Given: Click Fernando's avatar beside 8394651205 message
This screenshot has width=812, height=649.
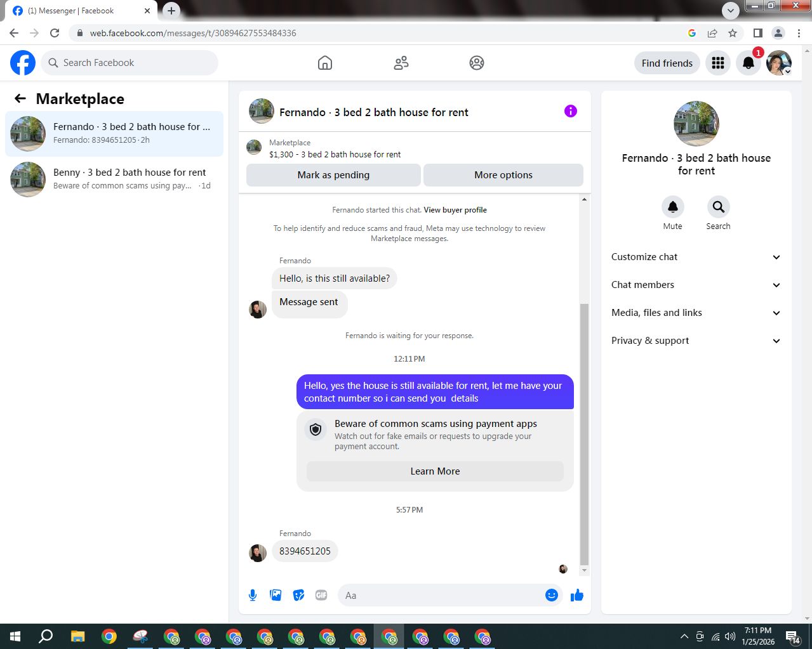Looking at the screenshot, I should click(x=258, y=553).
